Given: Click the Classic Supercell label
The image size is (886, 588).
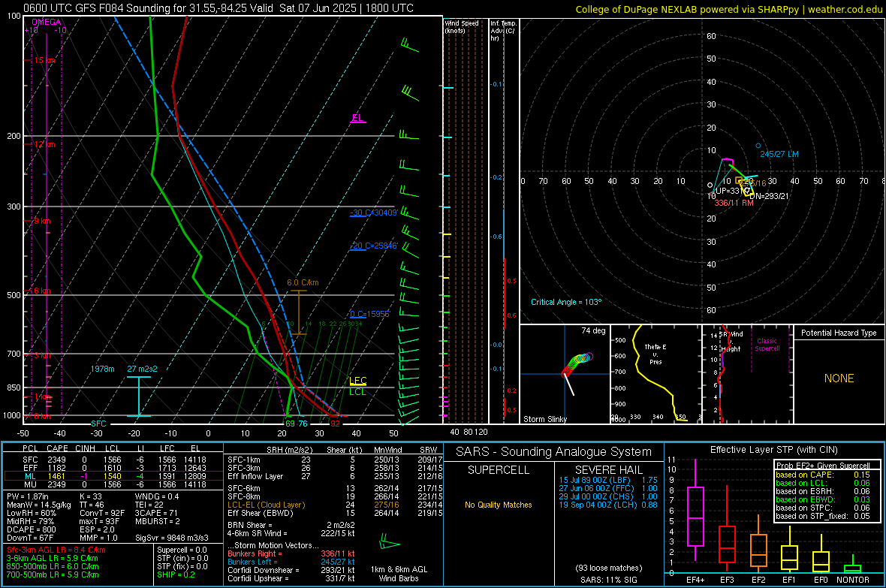Looking at the screenshot, I should click(767, 345).
